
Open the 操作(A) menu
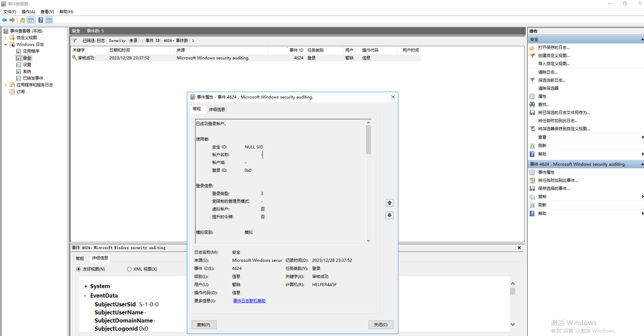pos(28,12)
